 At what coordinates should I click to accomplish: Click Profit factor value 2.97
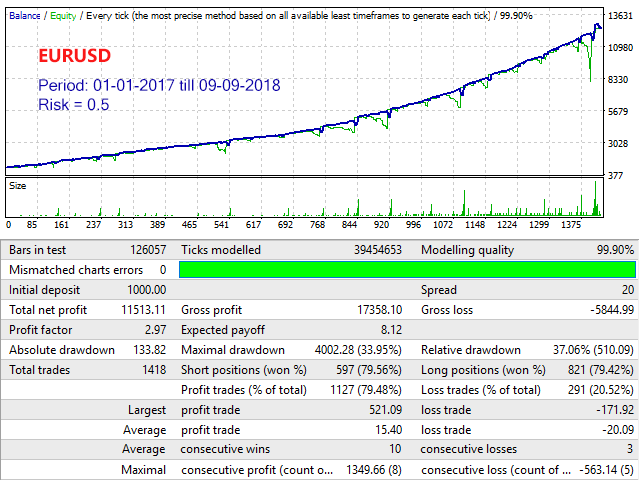[156, 330]
